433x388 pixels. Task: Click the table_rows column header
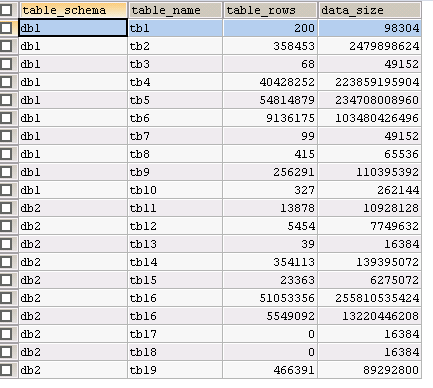click(x=270, y=10)
